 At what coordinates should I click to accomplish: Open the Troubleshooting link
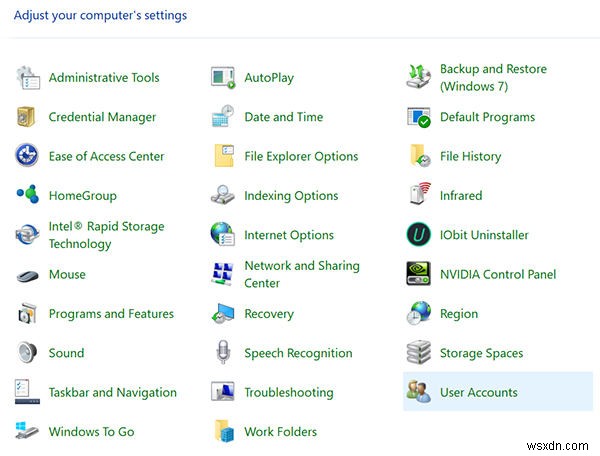coord(289,393)
